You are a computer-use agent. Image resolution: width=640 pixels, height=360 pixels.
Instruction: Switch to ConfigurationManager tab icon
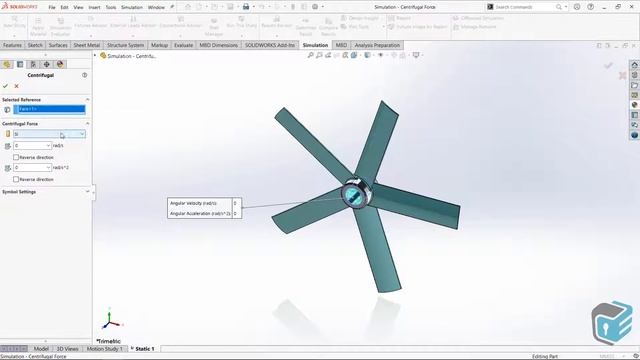coord(33,64)
